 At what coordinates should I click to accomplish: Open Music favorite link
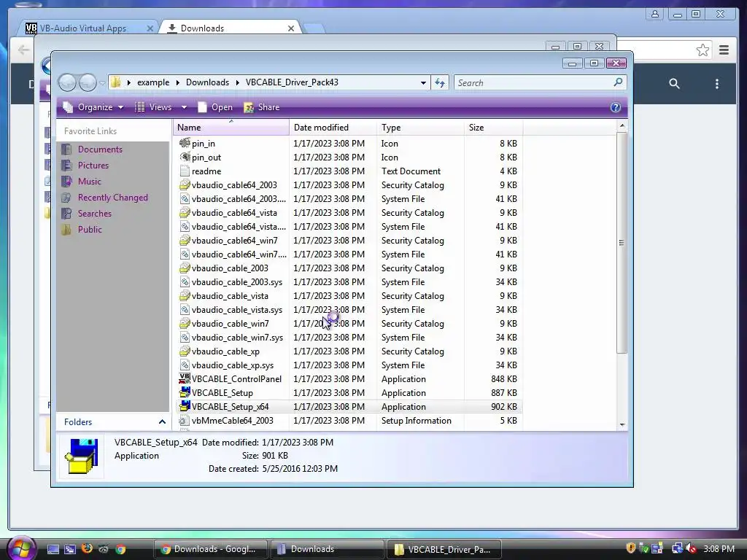point(90,182)
